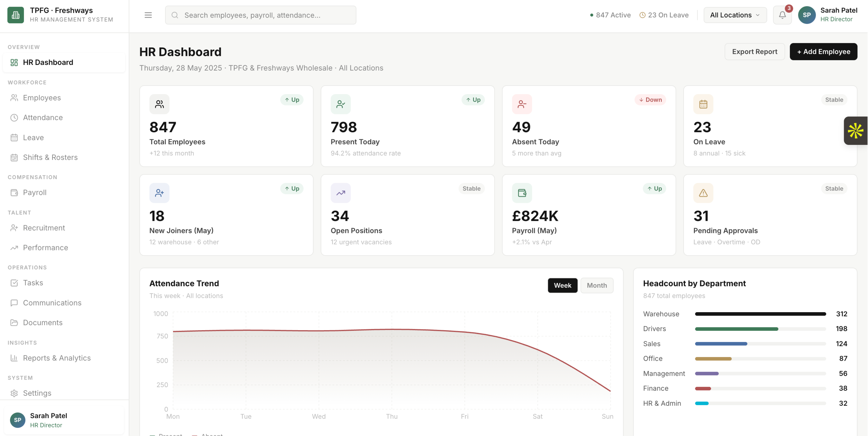Click the Present Today user-check icon
The width and height of the screenshot is (868, 436).
340,104
